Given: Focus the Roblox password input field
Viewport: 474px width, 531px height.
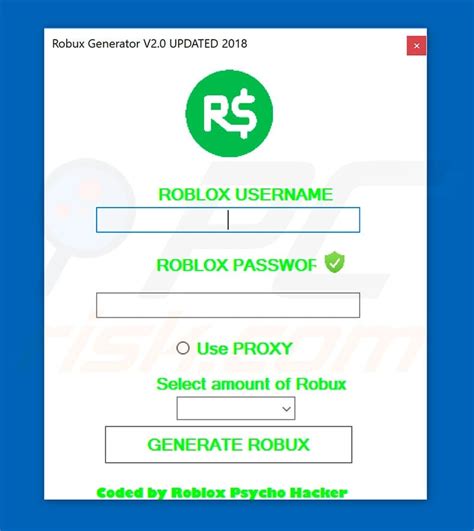Looking at the screenshot, I should (x=228, y=305).
